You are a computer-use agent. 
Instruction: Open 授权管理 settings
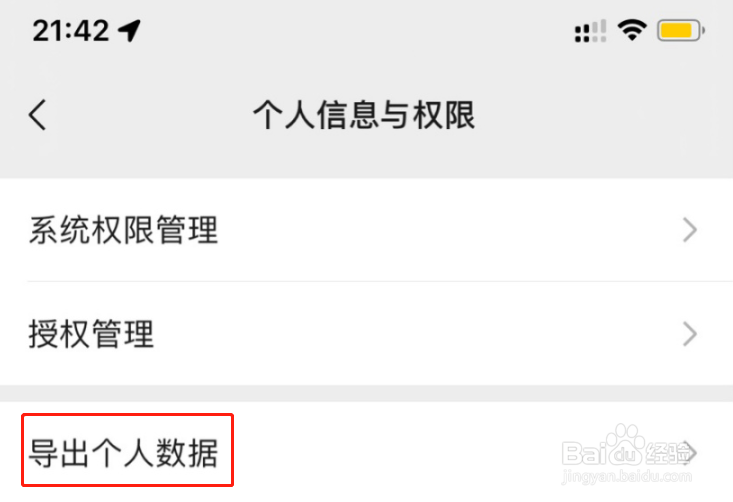[x=366, y=334]
